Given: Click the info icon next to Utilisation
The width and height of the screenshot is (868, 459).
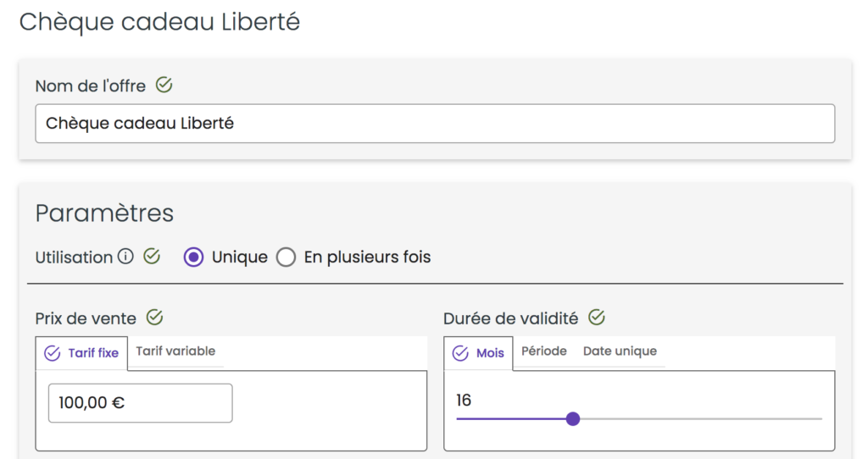Looking at the screenshot, I should (125, 257).
